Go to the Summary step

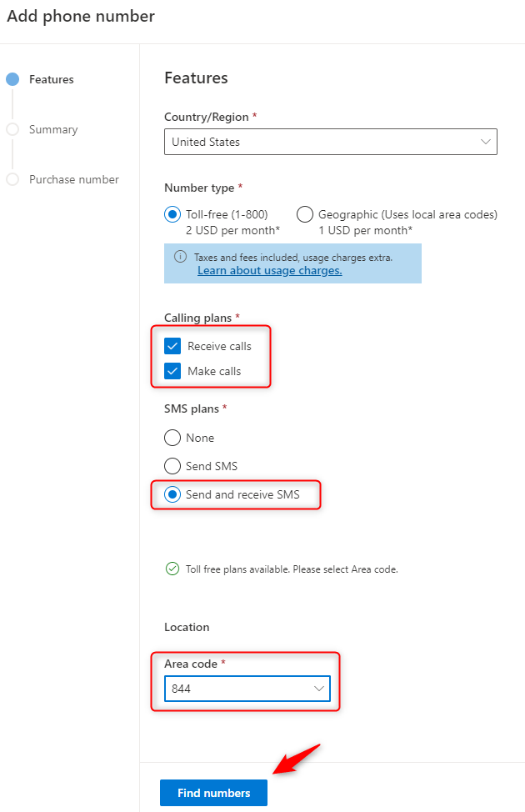tap(53, 129)
